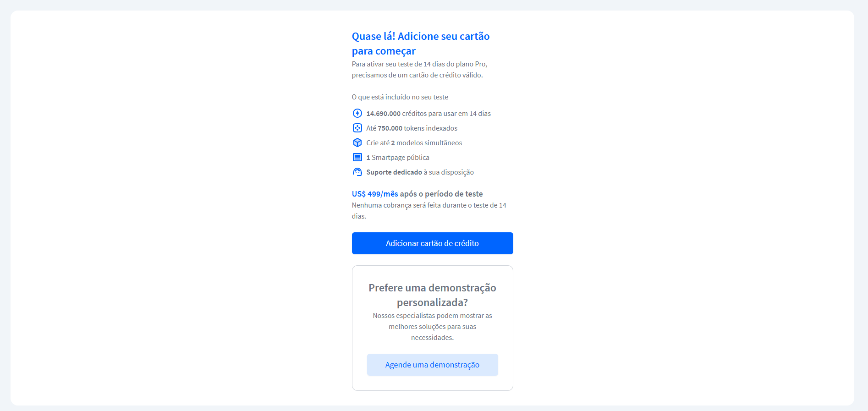Click the Até 750.000 tokens indexados line
This screenshot has width=868, height=411.
point(412,128)
